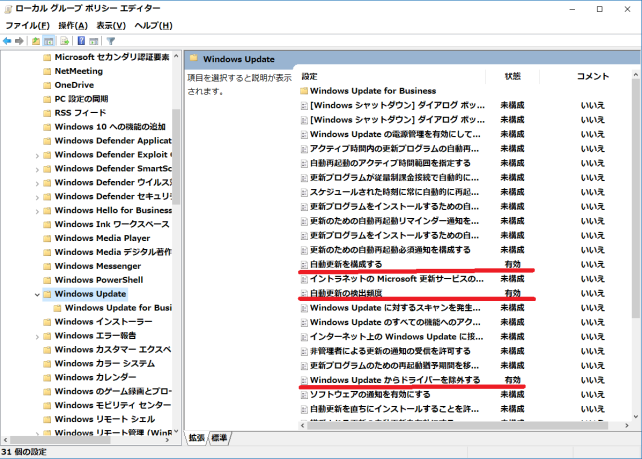Click the Back arrow toolbar icon
The height and width of the screenshot is (459, 642).
pos(7,41)
